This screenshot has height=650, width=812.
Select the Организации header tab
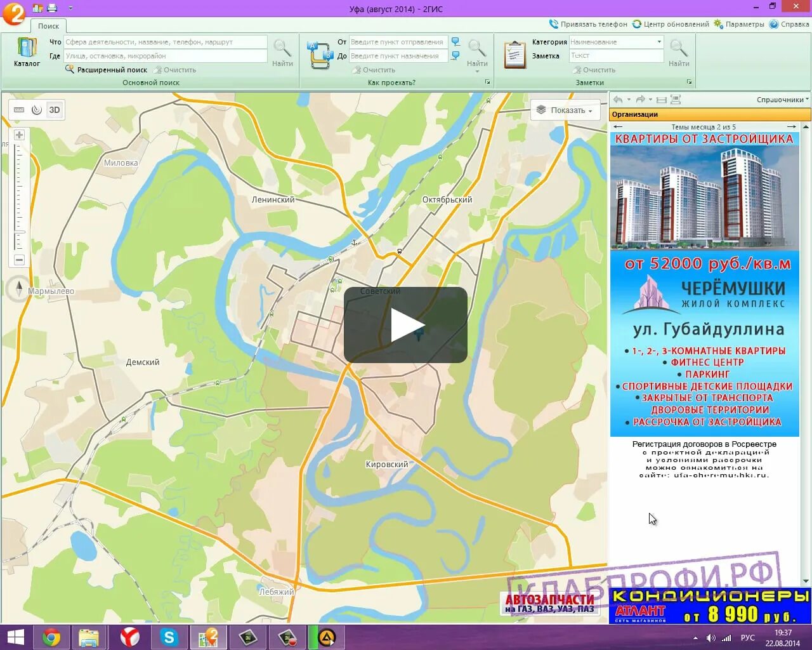[x=710, y=114]
